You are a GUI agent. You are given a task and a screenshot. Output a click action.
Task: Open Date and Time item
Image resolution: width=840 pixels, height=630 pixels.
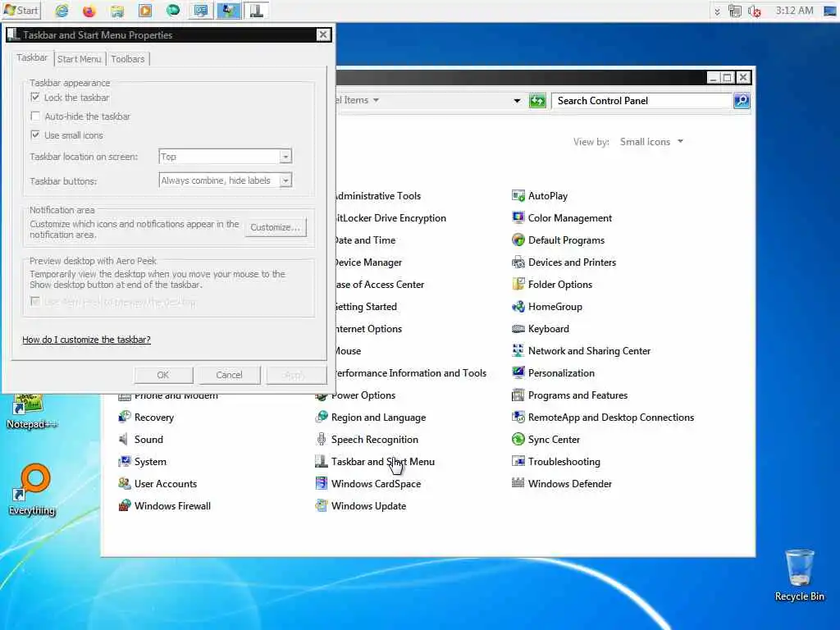(x=365, y=240)
